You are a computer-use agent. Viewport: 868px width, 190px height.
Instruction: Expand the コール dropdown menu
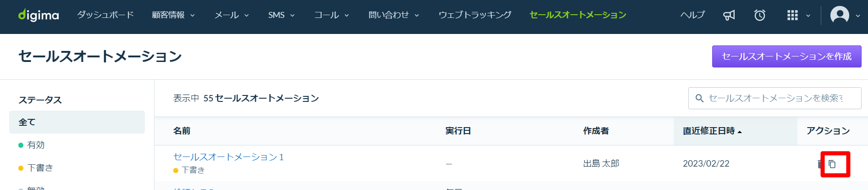pos(331,15)
